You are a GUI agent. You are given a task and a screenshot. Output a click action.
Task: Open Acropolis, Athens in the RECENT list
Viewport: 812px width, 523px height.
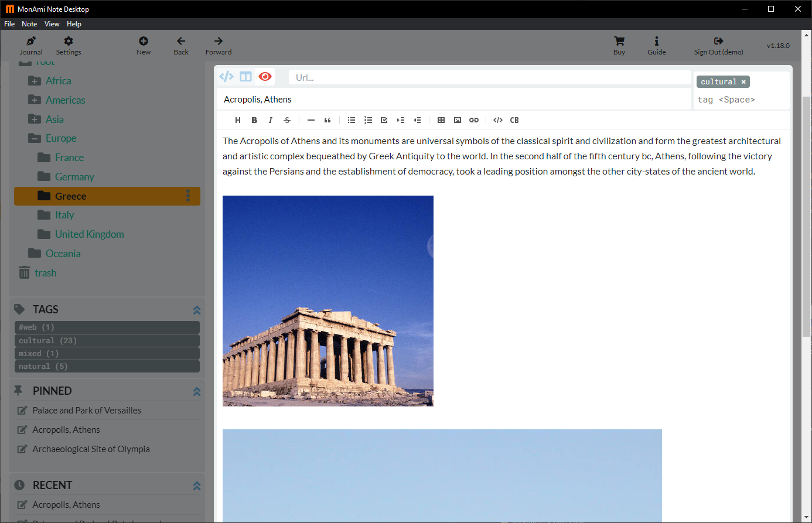click(x=66, y=505)
